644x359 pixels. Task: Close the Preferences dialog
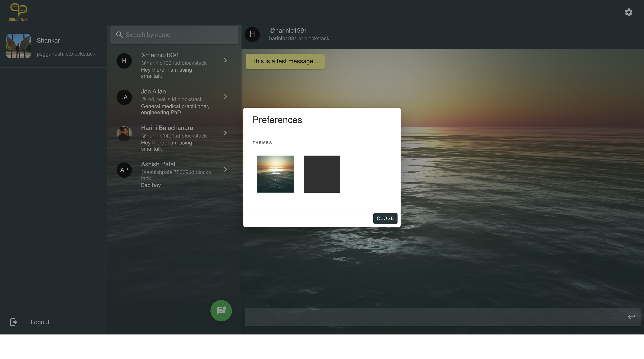pos(385,218)
